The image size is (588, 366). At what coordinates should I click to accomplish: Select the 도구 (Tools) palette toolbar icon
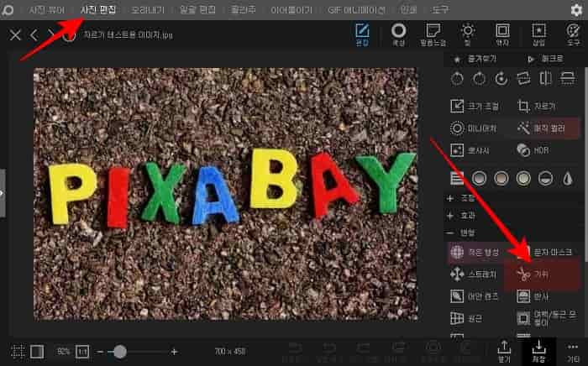click(x=573, y=35)
